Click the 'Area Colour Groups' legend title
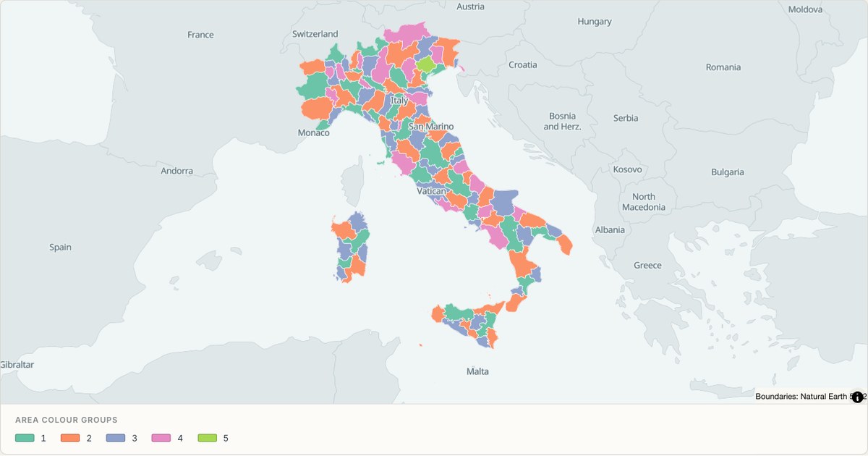Viewport: 868px width, 456px height. [x=67, y=420]
